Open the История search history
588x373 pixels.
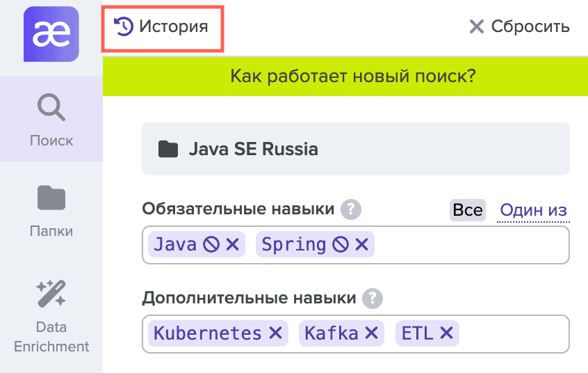pos(162,27)
